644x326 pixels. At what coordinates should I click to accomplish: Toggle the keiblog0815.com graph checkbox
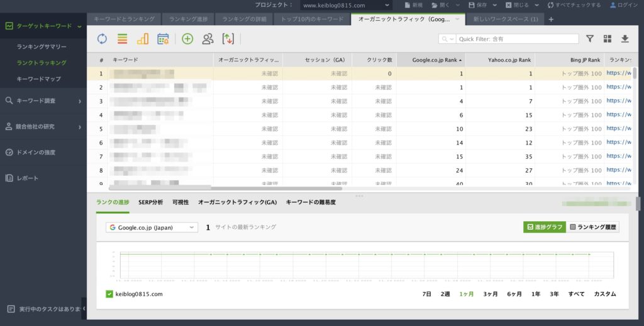click(109, 294)
